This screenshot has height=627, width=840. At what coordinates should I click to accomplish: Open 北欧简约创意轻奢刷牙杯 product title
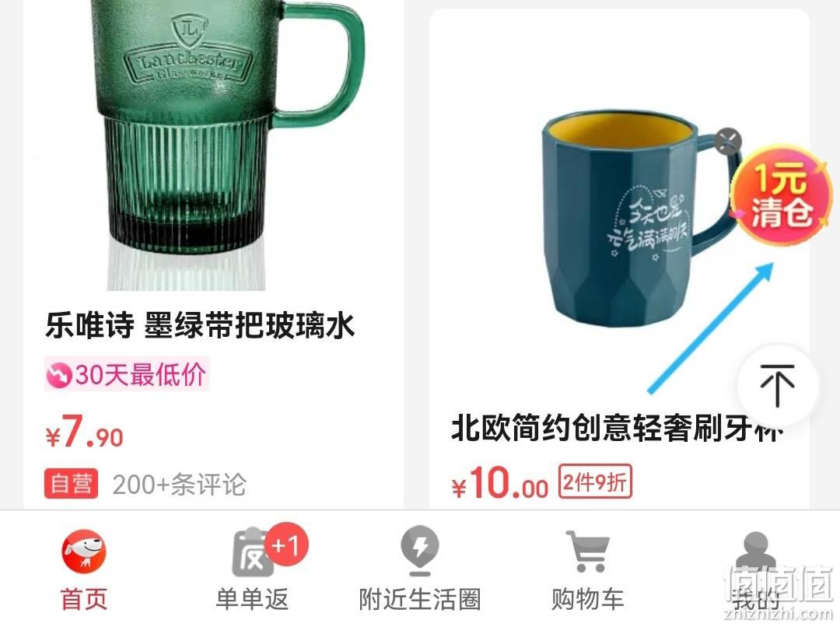click(x=617, y=428)
